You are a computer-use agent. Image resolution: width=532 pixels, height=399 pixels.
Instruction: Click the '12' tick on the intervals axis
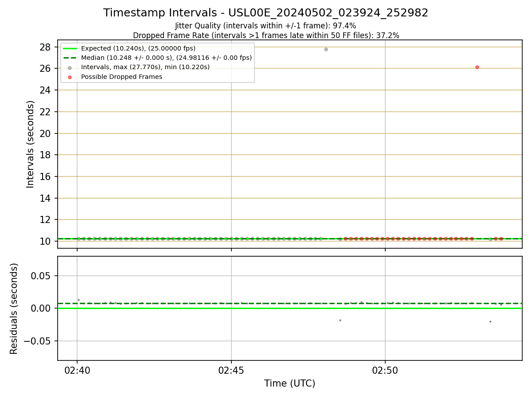[x=45, y=219]
